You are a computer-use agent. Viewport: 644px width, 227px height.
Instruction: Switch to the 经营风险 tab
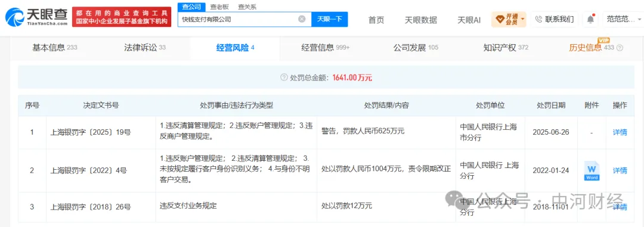click(x=236, y=48)
